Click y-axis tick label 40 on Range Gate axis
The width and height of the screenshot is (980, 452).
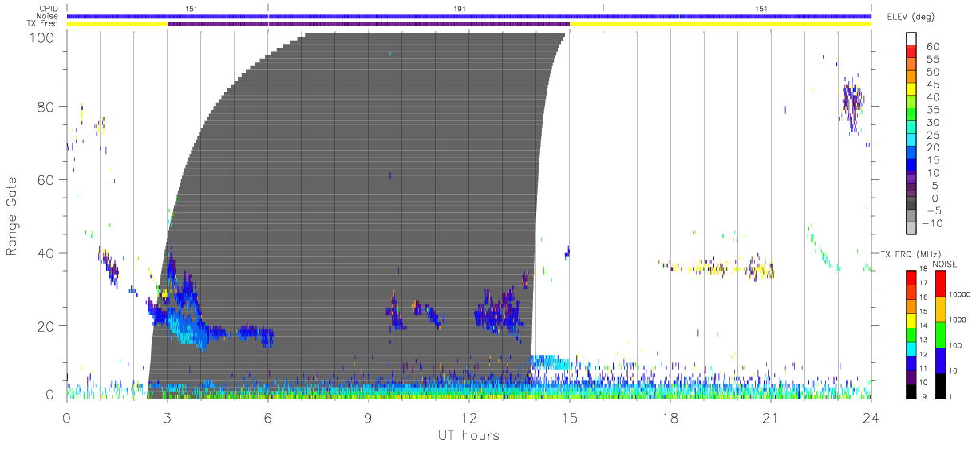coord(46,253)
